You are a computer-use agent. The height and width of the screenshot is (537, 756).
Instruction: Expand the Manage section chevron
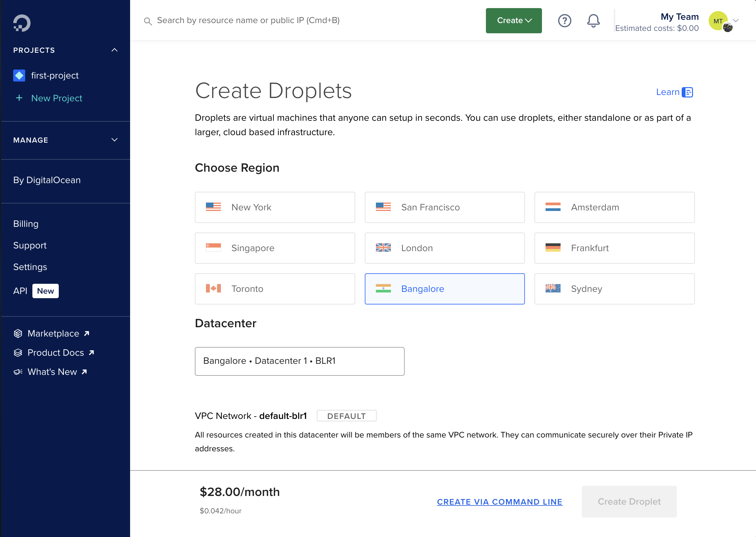coord(115,140)
